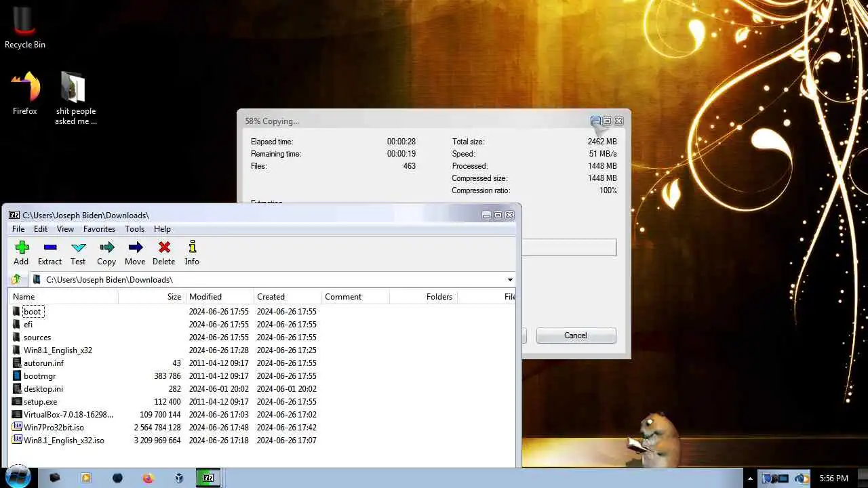Click size value 3 209 969 664

pyautogui.click(x=157, y=440)
